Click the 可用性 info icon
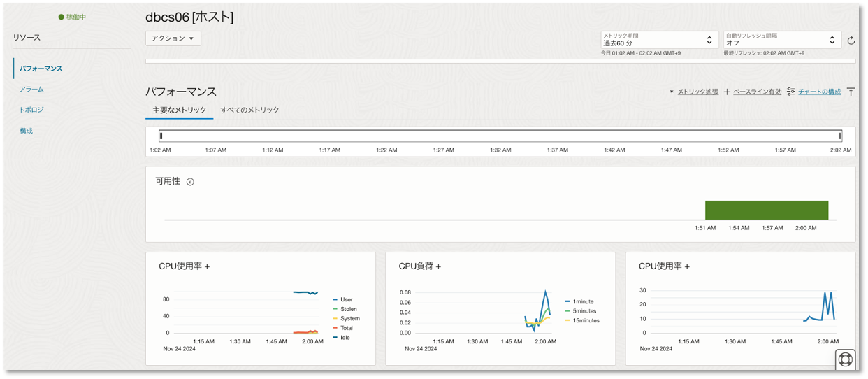 [190, 182]
